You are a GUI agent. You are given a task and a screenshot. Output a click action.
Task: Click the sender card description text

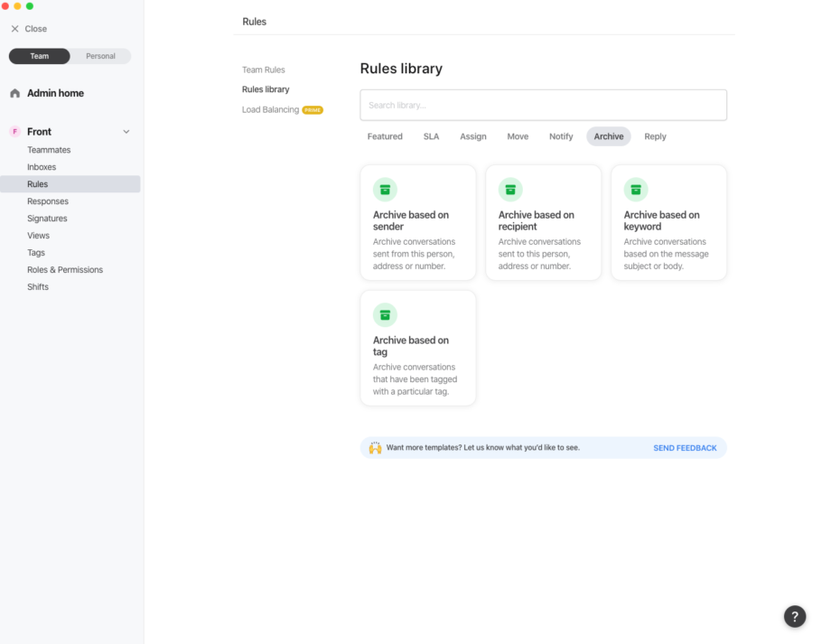click(414, 254)
